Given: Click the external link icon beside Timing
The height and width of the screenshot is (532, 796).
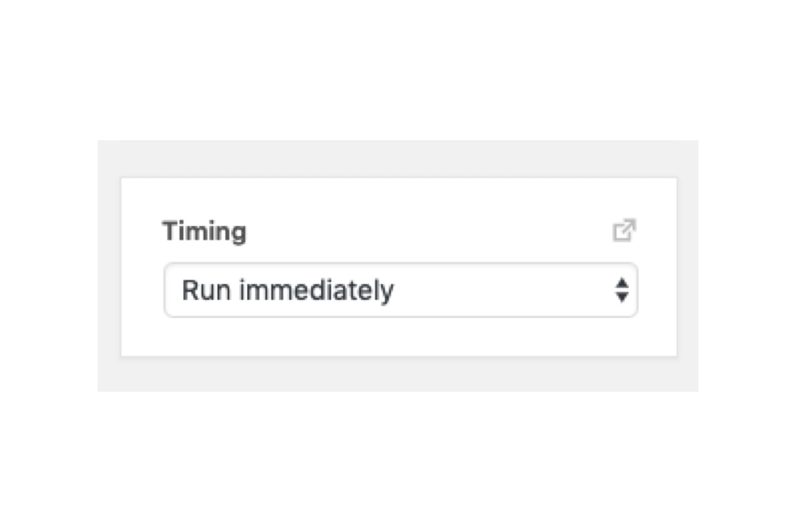Looking at the screenshot, I should click(625, 230).
